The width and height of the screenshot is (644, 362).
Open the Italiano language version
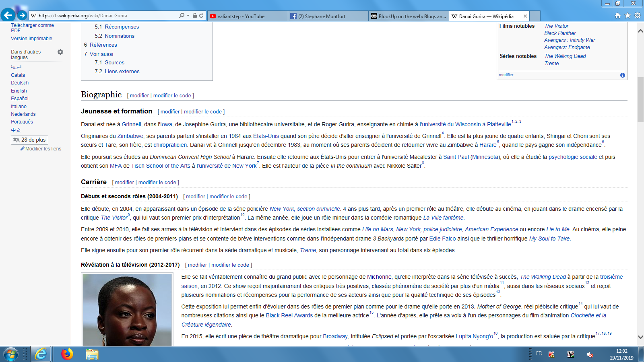click(19, 107)
